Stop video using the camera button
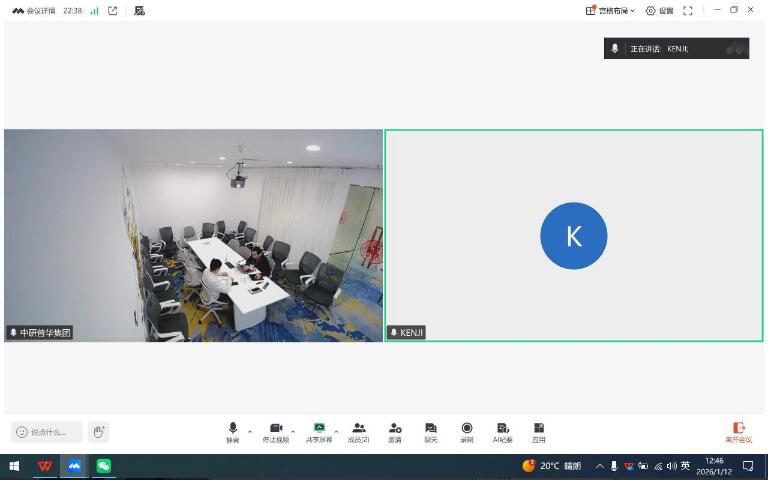Screen dimensions: 768x480 point(276,431)
